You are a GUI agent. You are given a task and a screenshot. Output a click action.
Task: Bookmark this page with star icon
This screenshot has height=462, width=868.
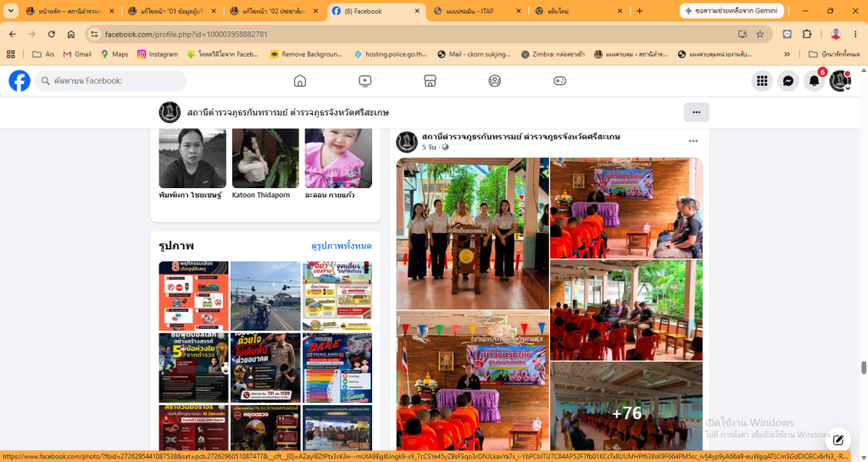pyautogui.click(x=760, y=34)
